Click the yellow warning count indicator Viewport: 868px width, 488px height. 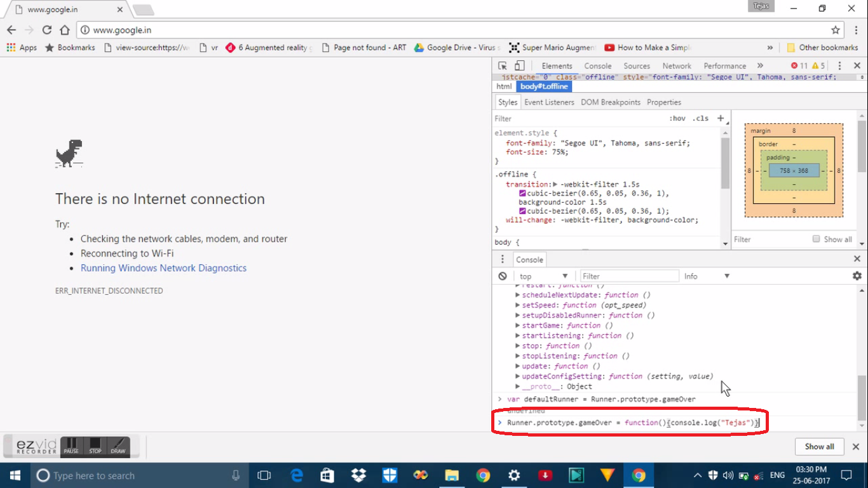818,66
